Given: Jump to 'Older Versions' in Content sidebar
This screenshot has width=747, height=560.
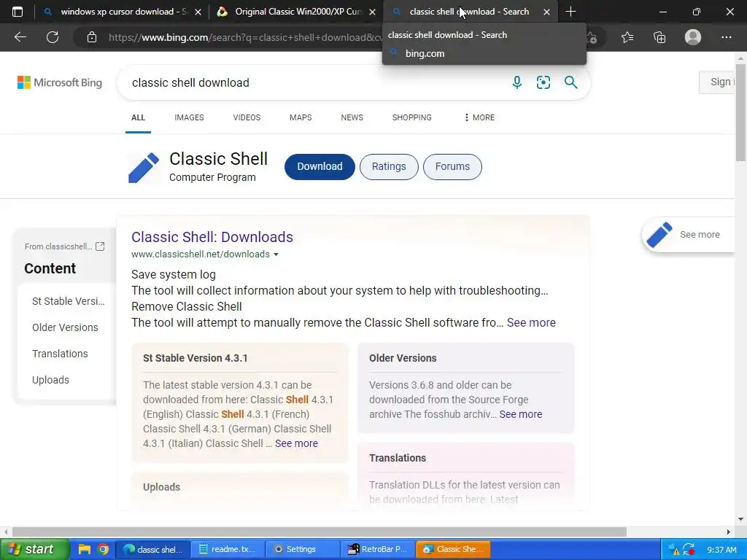Looking at the screenshot, I should click(x=65, y=327).
